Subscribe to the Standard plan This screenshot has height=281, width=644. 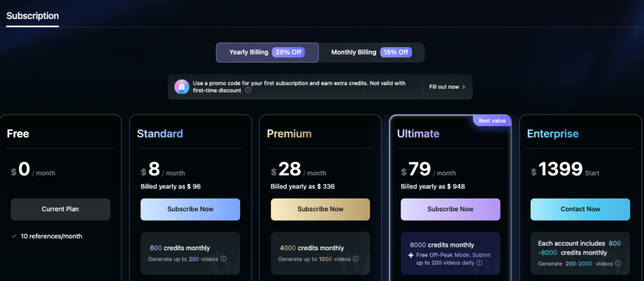(x=190, y=209)
